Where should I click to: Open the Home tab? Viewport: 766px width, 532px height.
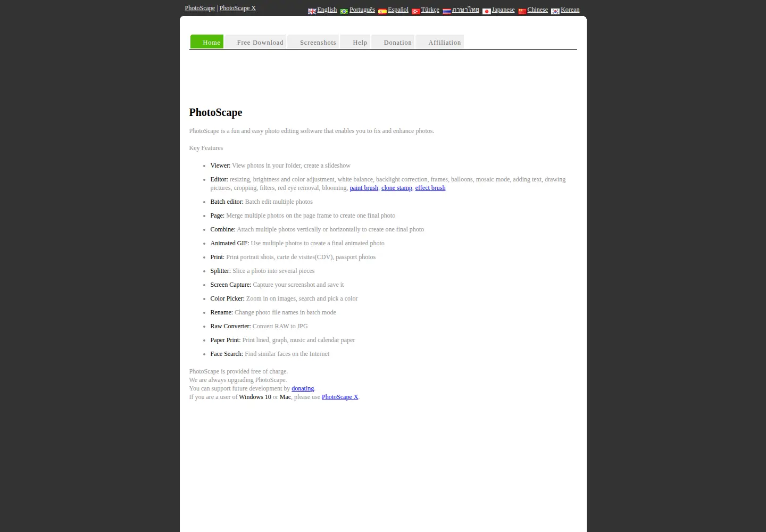207,42
